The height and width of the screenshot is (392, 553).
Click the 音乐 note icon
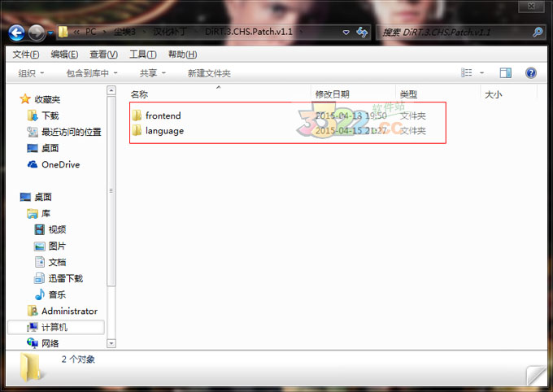pyautogui.click(x=40, y=294)
